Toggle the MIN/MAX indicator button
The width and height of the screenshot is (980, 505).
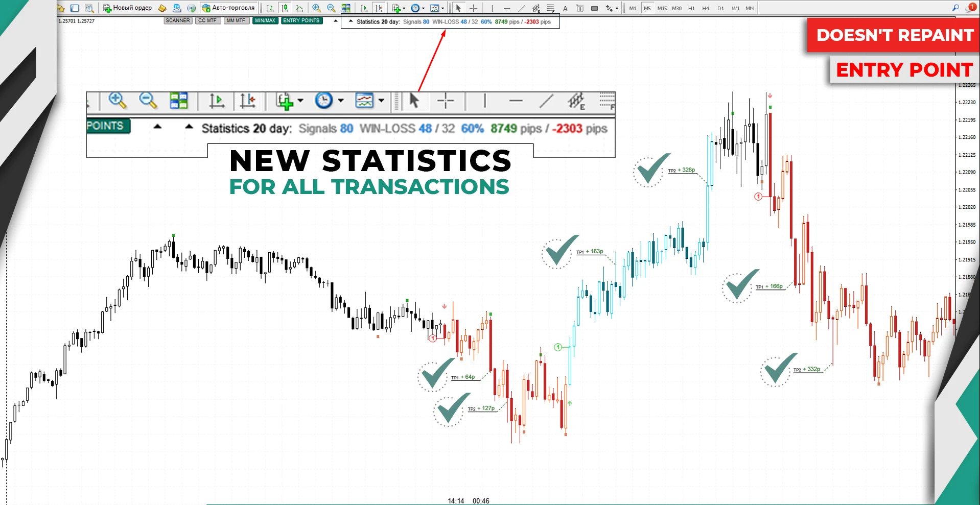pos(265,20)
